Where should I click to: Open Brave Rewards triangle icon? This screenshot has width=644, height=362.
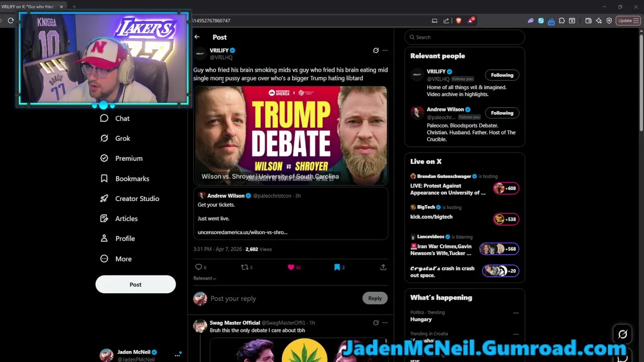(471, 21)
